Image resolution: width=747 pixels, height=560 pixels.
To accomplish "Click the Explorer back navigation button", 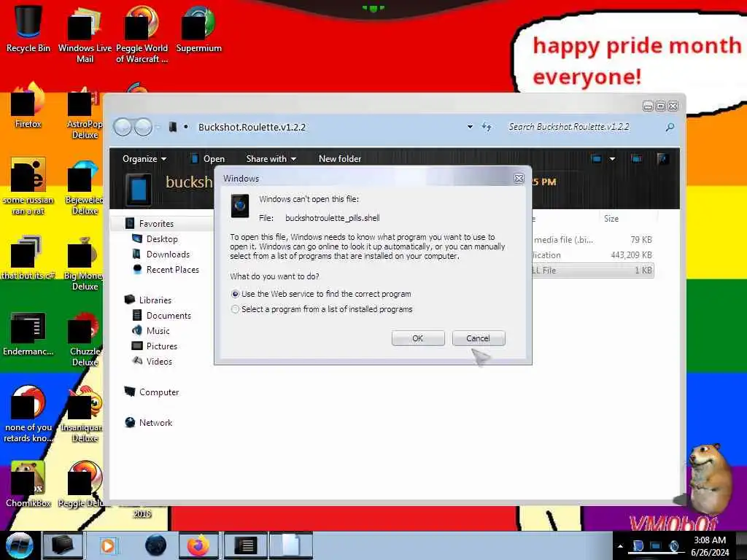I will pyautogui.click(x=123, y=127).
